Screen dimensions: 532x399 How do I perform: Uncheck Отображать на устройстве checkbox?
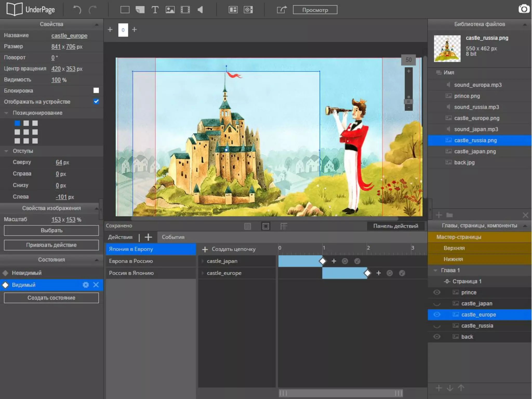[x=96, y=102]
